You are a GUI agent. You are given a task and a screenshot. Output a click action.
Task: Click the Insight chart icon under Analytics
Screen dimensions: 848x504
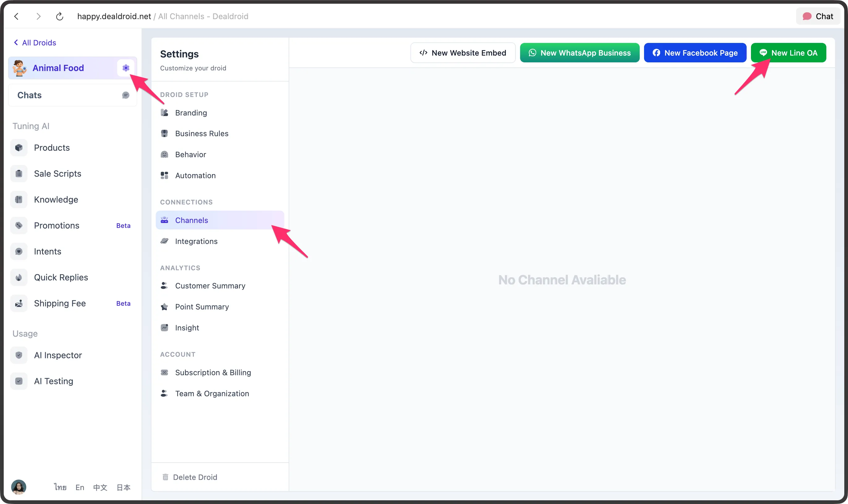tap(165, 327)
